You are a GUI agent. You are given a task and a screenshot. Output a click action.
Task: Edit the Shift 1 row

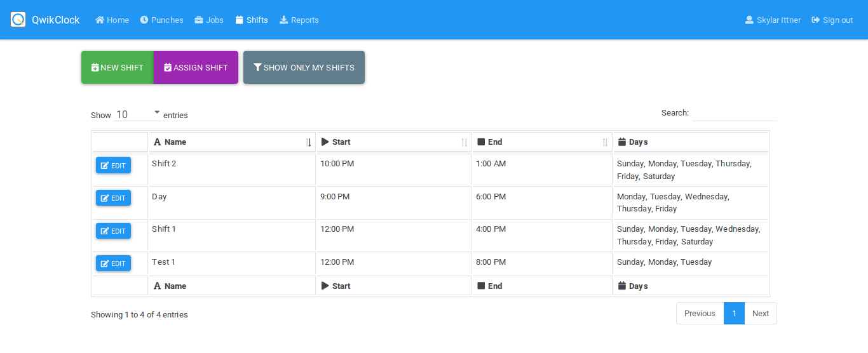click(x=113, y=230)
